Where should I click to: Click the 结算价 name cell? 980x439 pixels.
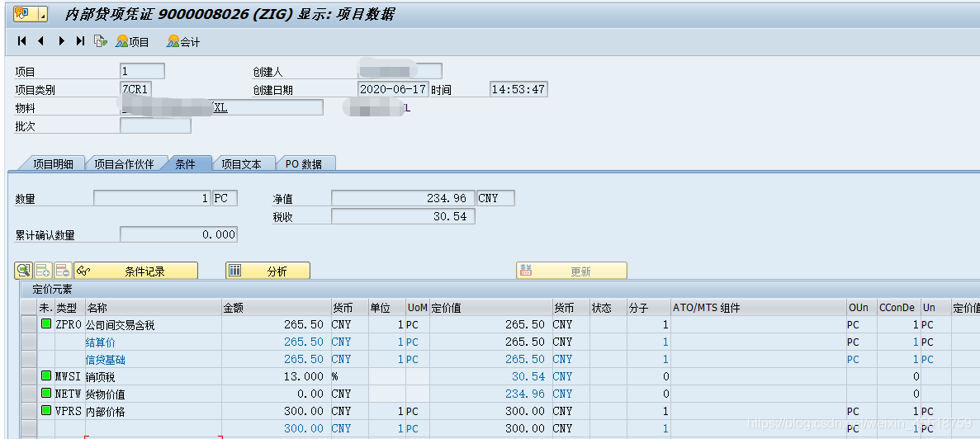click(x=153, y=342)
